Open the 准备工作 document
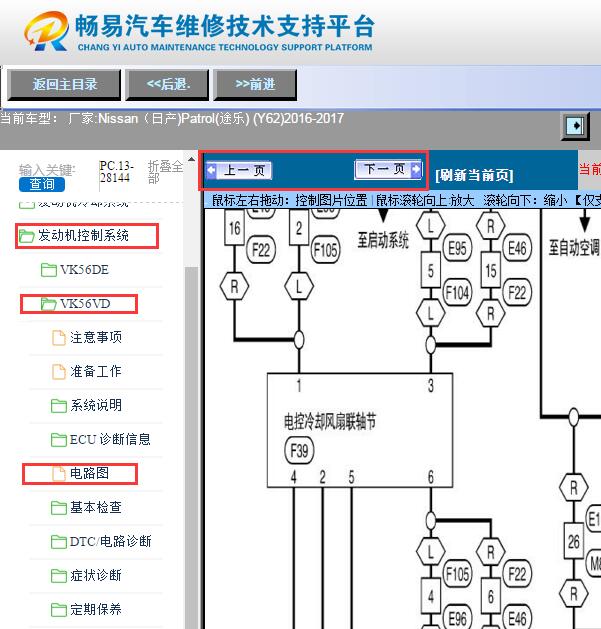Screen dimensions: 601x629 95,371
